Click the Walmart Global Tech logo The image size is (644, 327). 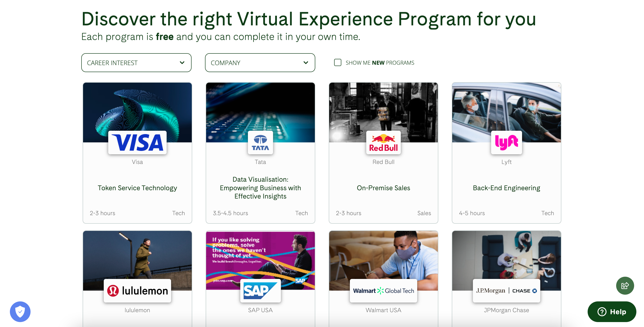click(383, 290)
